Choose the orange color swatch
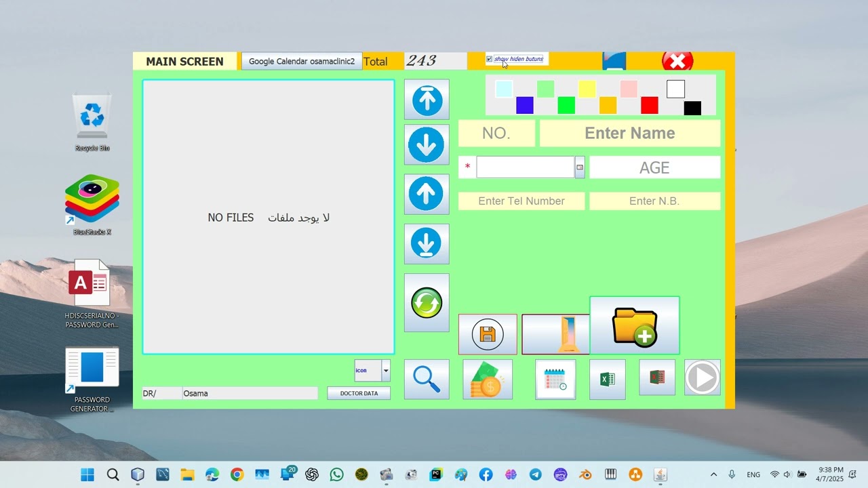Viewport: 868px width, 488px height. tap(608, 106)
